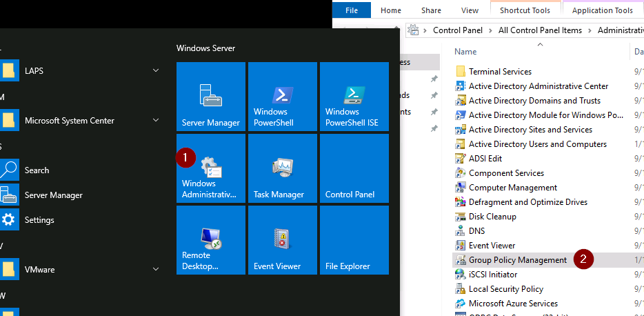Click the Event Viewer icon in the file list
This screenshot has width=644, height=316.
461,246
